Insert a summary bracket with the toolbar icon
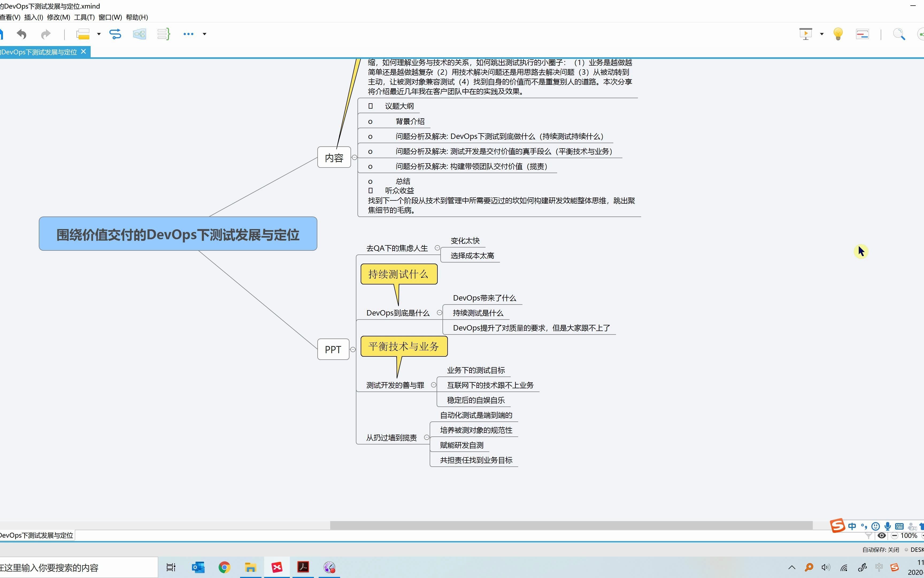 164,34
